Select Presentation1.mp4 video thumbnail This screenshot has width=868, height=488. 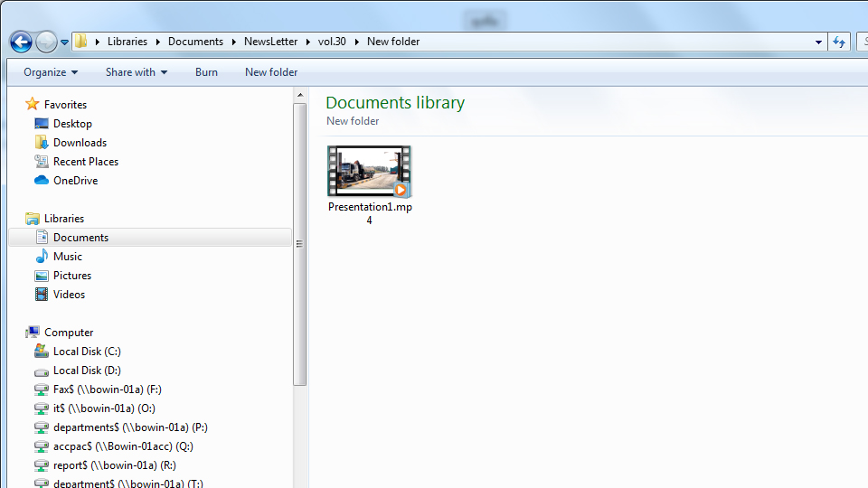[369, 172]
